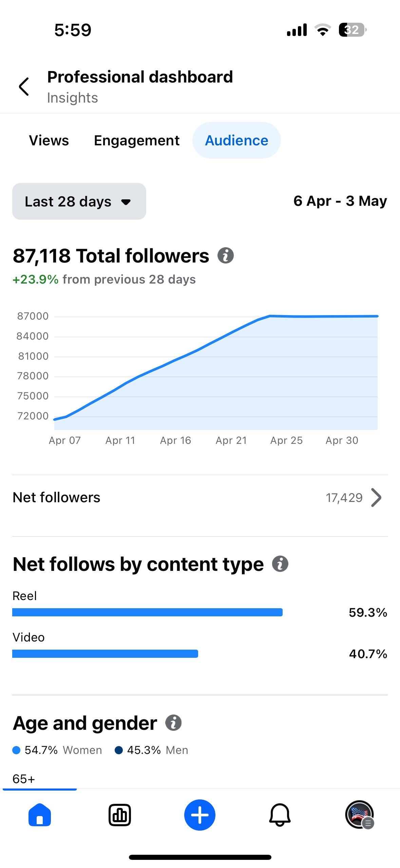Open profile avatar with flag picture
The image size is (400, 868).
pyautogui.click(x=360, y=815)
